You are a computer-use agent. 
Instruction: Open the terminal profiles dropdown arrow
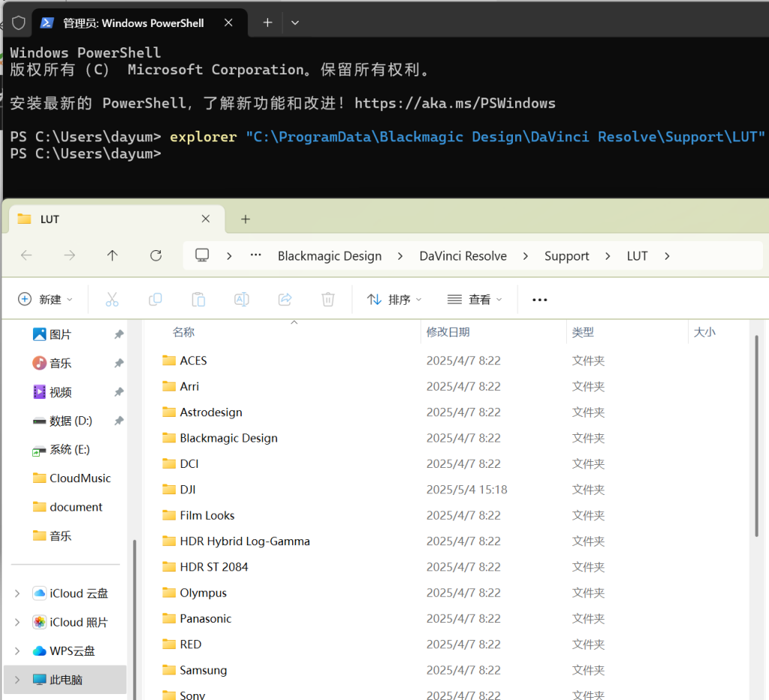294,23
